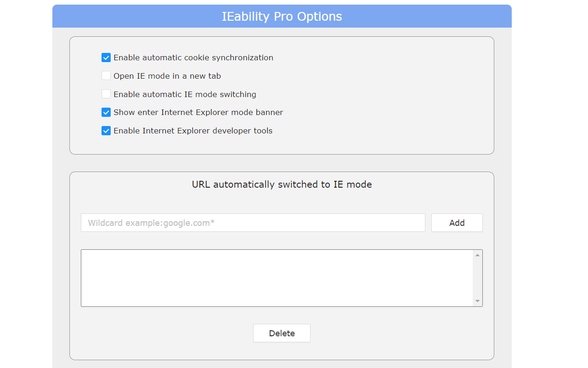The image size is (588, 368).
Task: Focus the 'Wildcard example:google.com*' text box
Action: click(253, 223)
